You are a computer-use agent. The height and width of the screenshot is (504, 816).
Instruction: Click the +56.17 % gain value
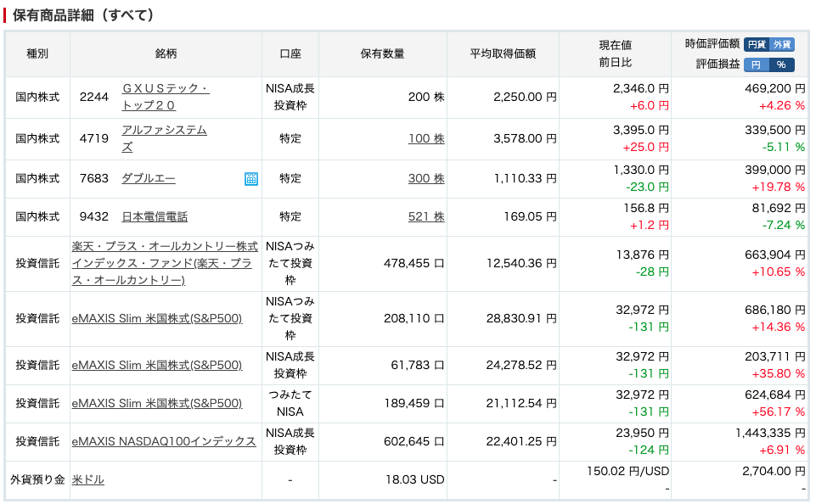[778, 412]
